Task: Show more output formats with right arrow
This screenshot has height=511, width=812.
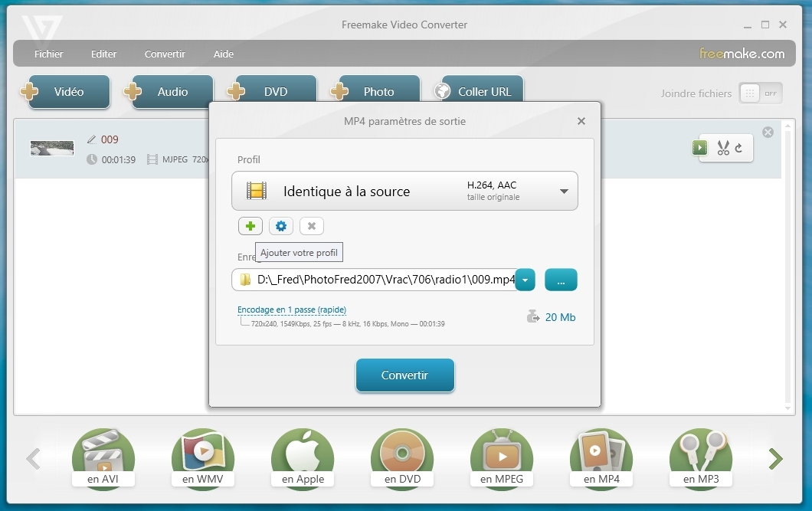Action: 775,459
